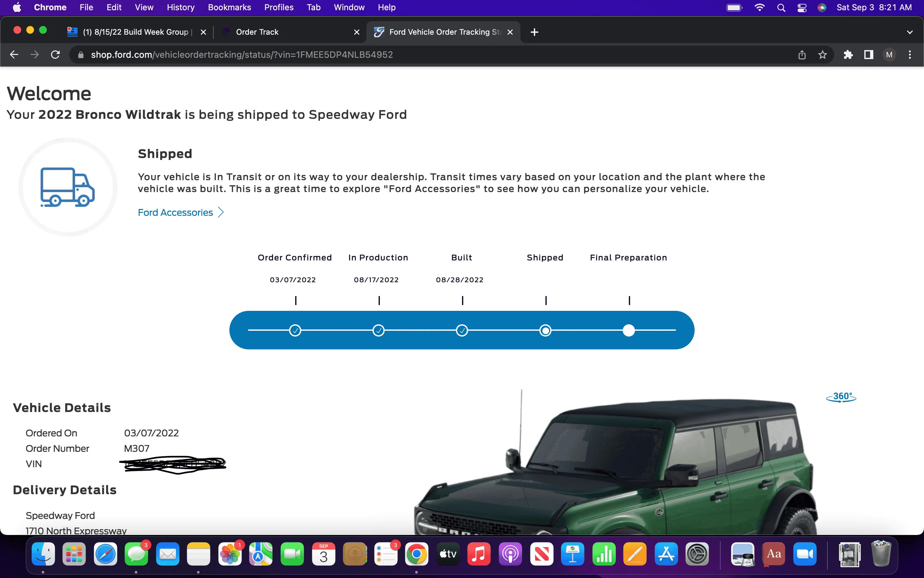The height and width of the screenshot is (578, 924).
Task: Open the Apple menu
Action: [x=17, y=7]
